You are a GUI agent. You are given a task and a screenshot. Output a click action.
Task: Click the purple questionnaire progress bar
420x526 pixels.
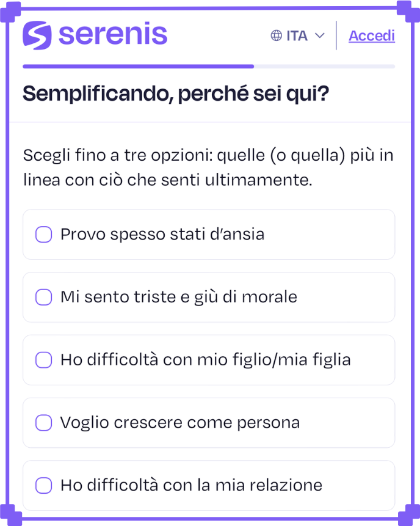point(138,66)
